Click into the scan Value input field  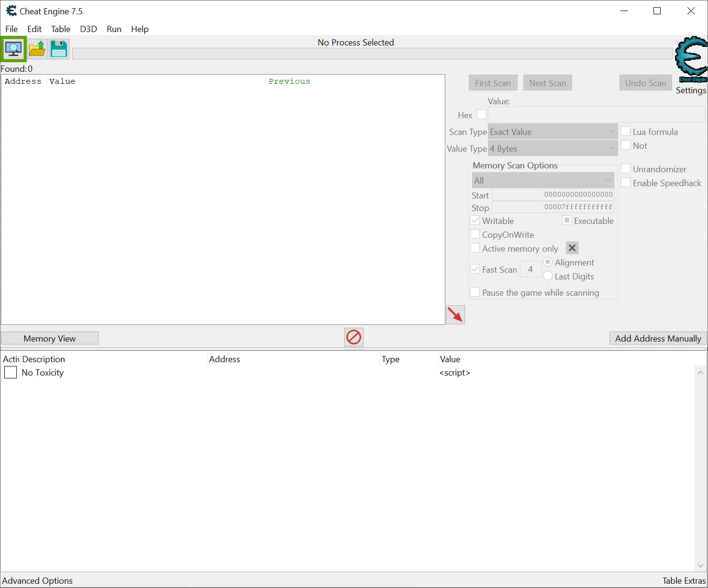coord(596,115)
